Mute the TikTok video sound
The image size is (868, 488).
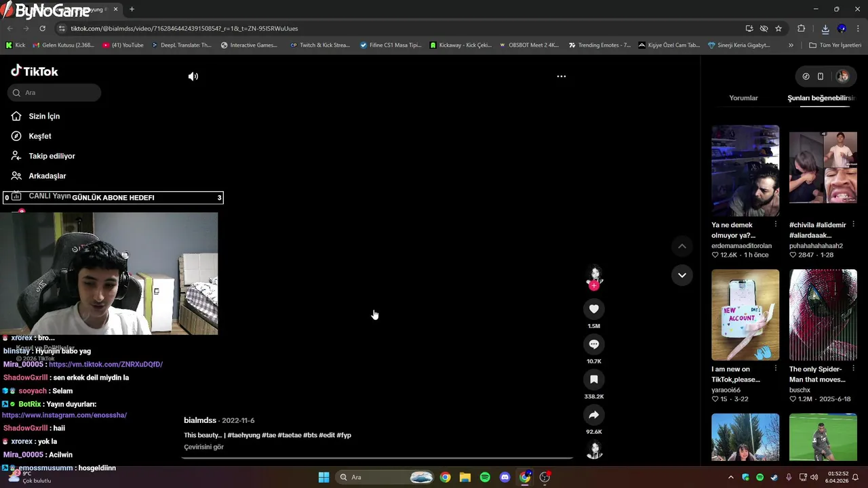pos(193,77)
